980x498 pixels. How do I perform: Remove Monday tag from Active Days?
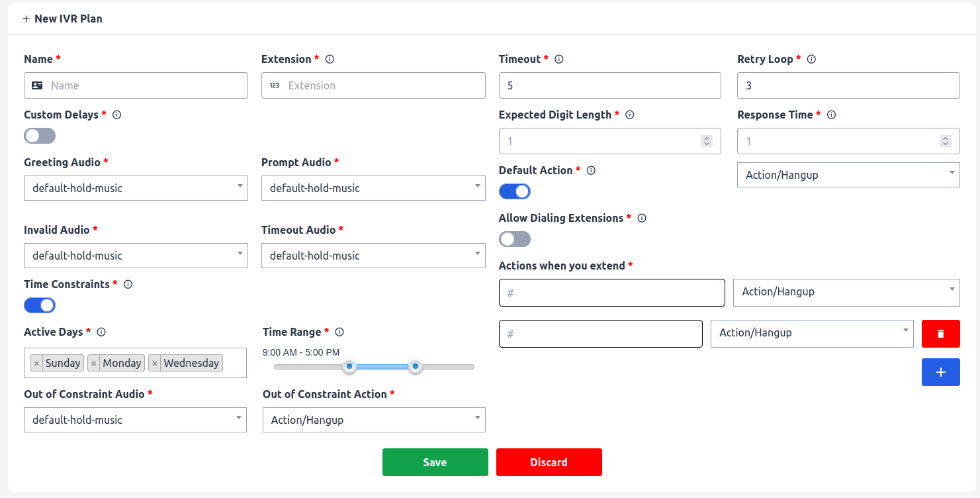click(x=94, y=363)
